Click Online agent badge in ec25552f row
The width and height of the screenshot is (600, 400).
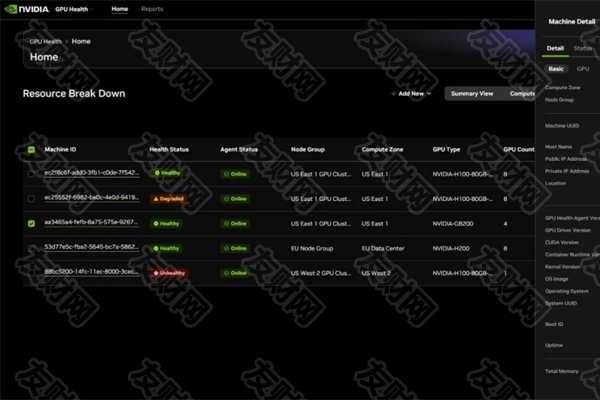[x=235, y=199]
